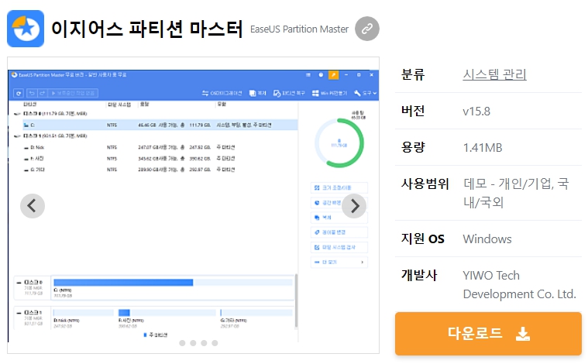Open OS migration in the blue toolbar
588x364 pixels.
point(222,93)
